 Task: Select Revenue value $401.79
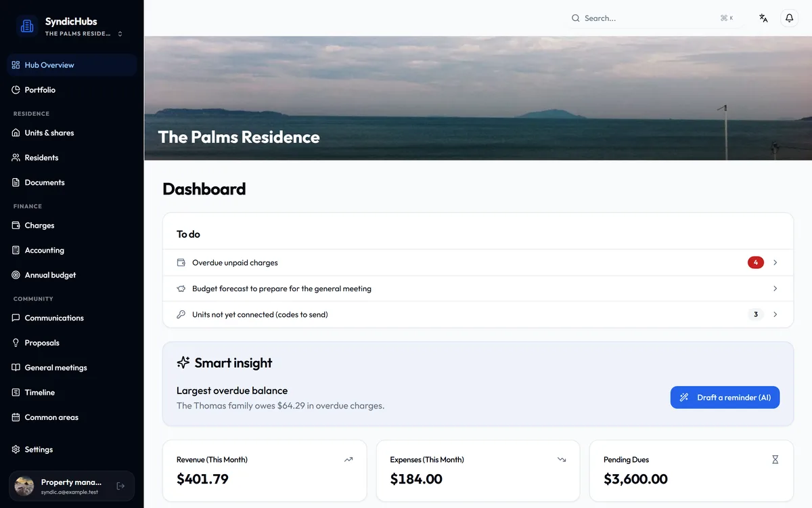pos(202,480)
